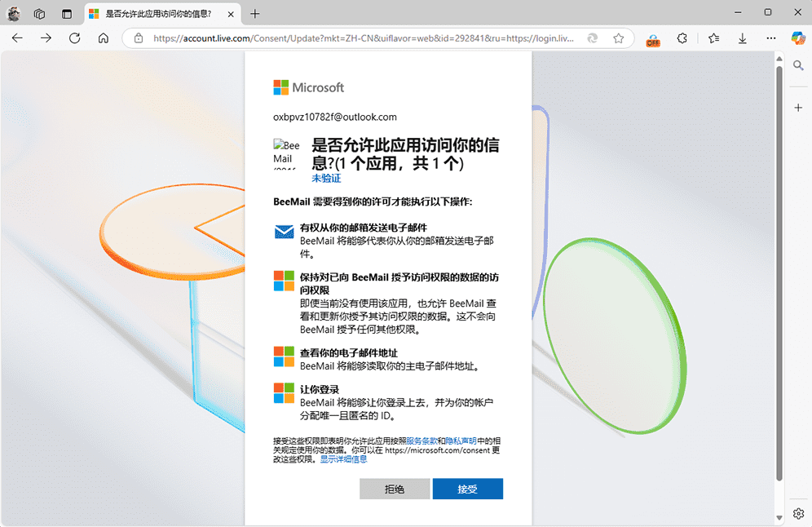Viewport: 812px width, 527px height.
Task: Click the Microsoft logo
Action: pyautogui.click(x=309, y=87)
